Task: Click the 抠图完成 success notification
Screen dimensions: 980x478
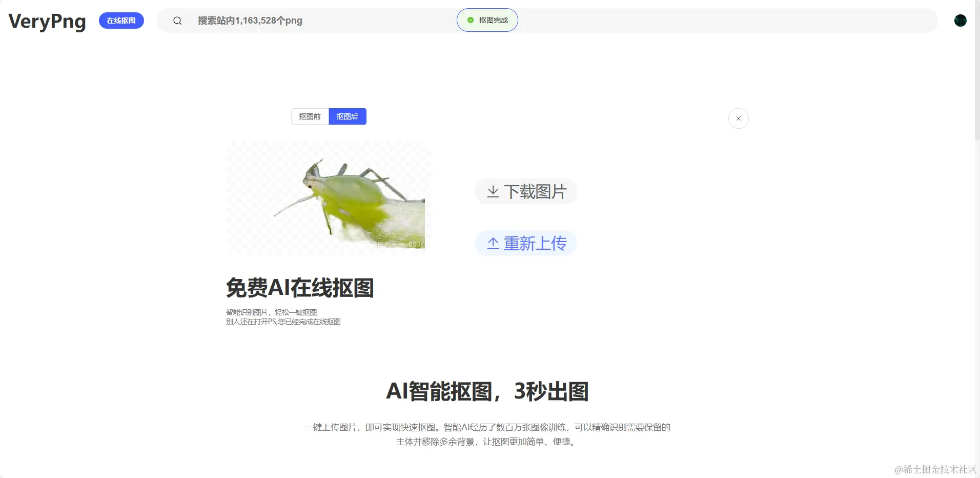Action: point(487,20)
